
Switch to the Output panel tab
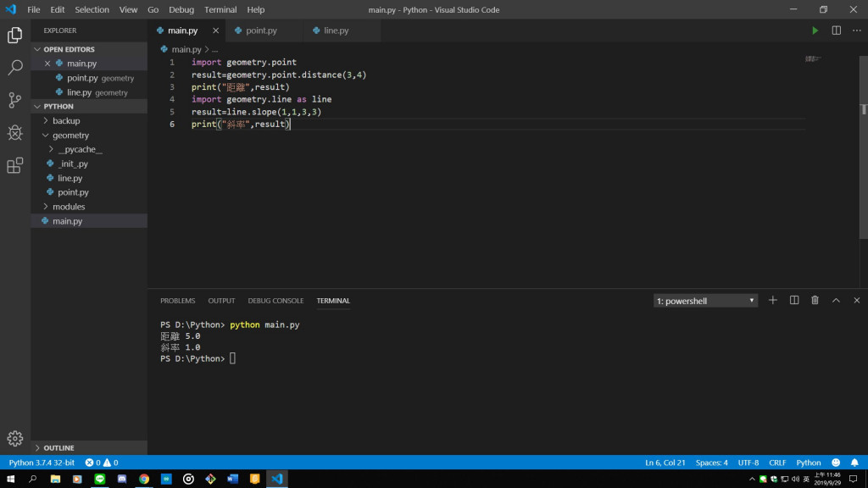coord(221,301)
